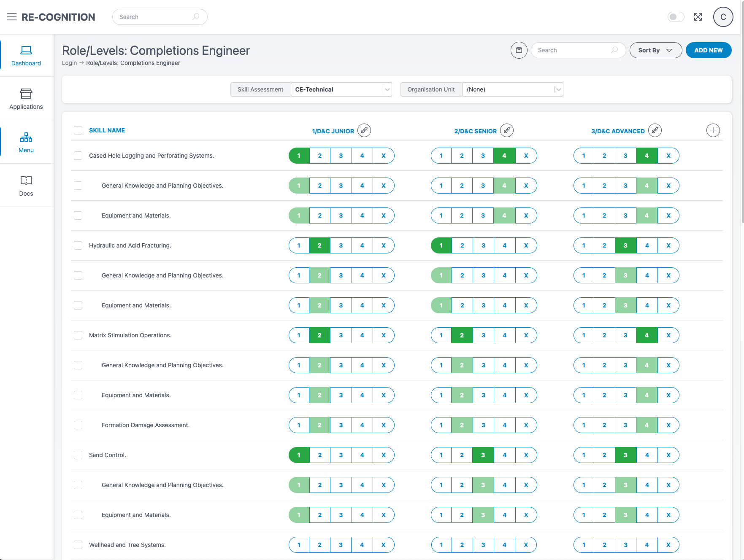
Task: Check the Wellhead and Tree Systems row
Action: [x=78, y=545]
